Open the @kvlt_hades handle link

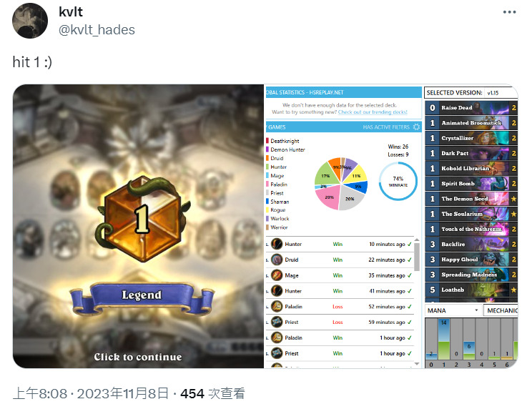point(97,30)
